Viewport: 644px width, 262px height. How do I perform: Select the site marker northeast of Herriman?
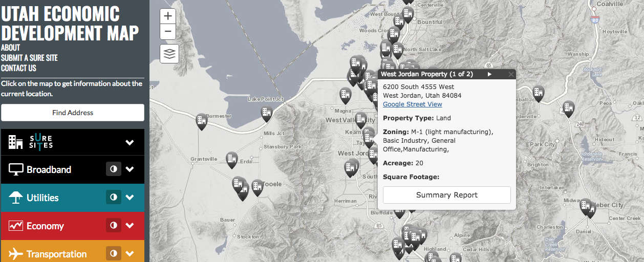(x=350, y=168)
